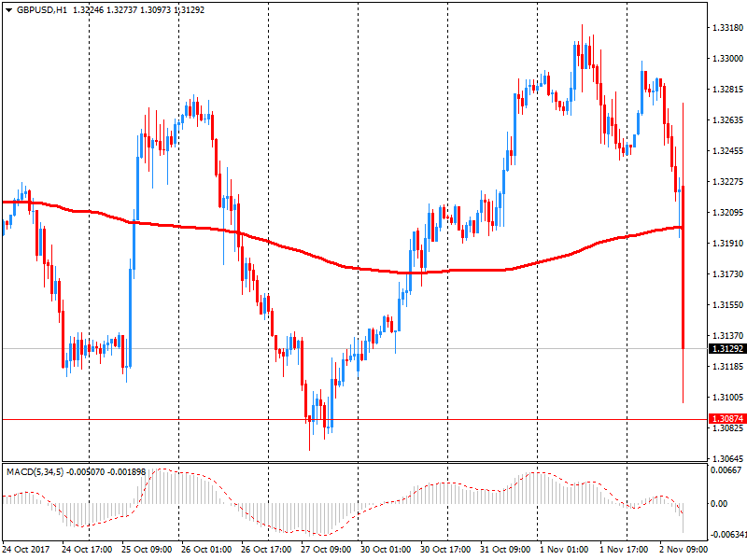The width and height of the screenshot is (747, 560).
Task: Click the 1.31550 price scale label
Action: click(727, 305)
